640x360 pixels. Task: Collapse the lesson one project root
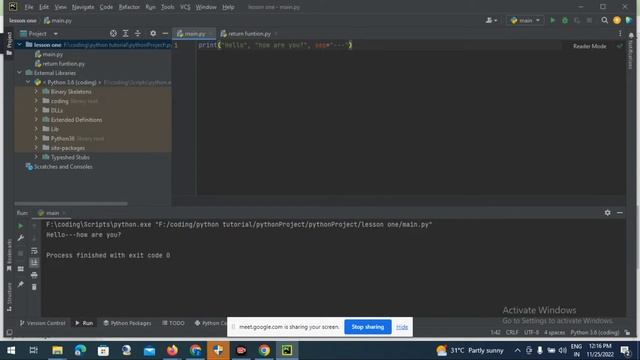click(x=19, y=44)
